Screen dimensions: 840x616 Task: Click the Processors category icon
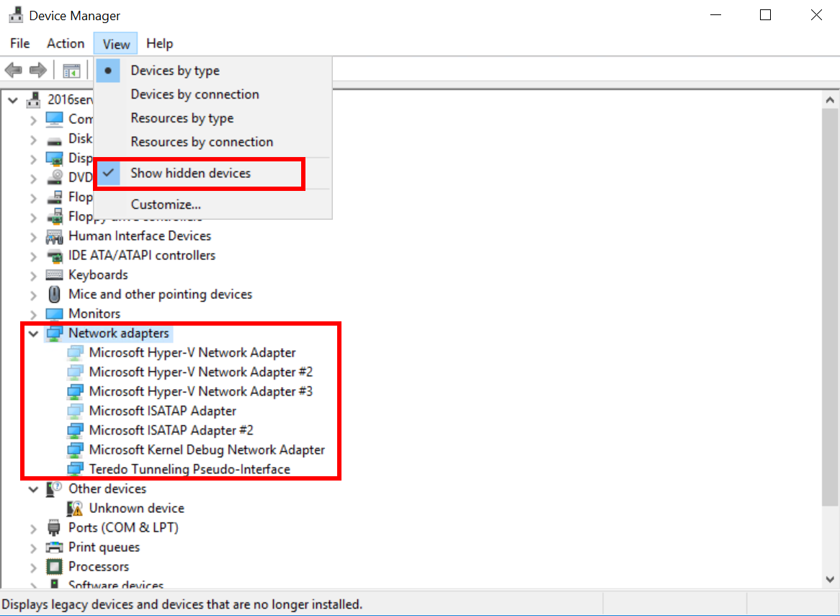54,567
